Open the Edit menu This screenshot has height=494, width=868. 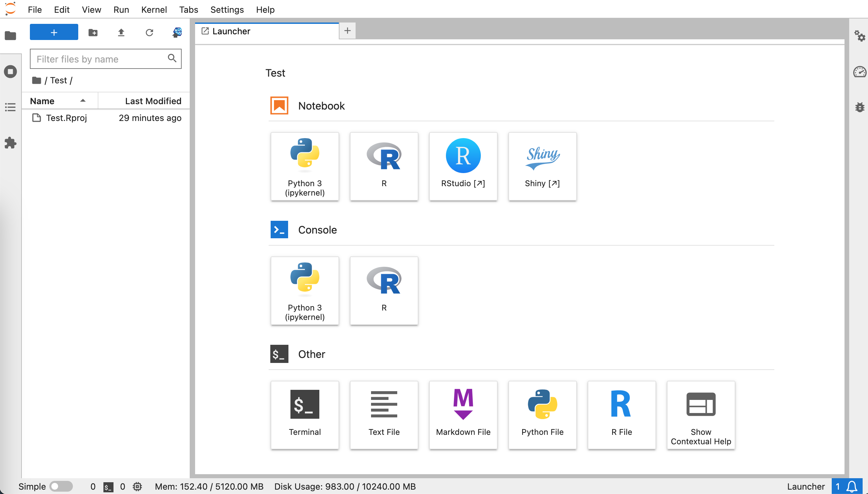click(62, 9)
